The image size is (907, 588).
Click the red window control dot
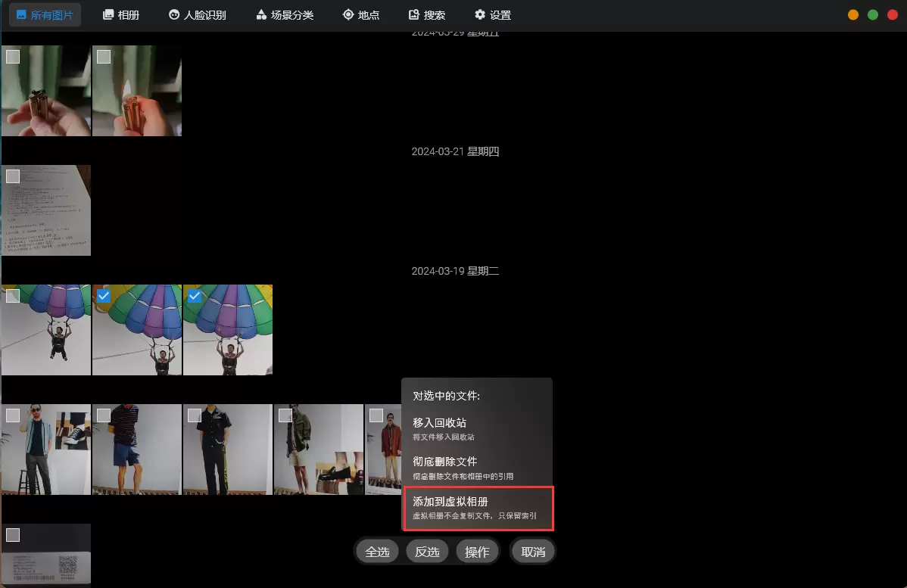tap(893, 15)
